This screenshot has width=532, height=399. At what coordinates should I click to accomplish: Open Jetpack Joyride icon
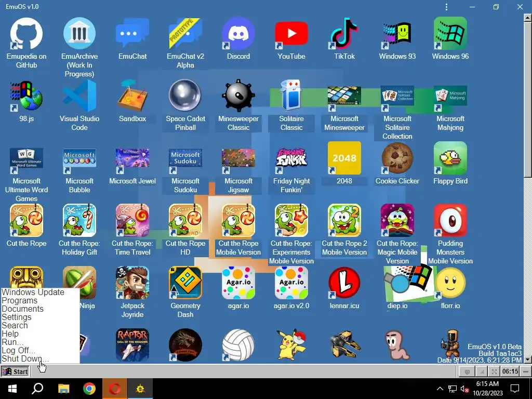132,283
